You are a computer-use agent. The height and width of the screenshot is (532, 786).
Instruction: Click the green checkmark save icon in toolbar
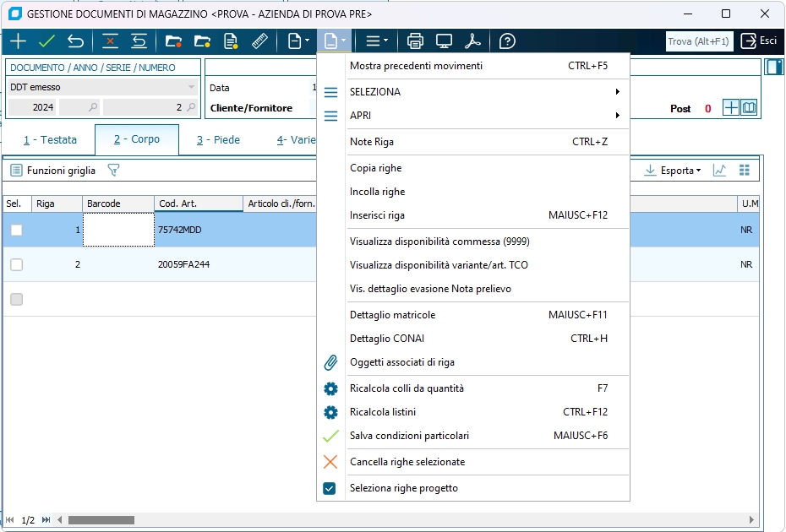[x=46, y=41]
